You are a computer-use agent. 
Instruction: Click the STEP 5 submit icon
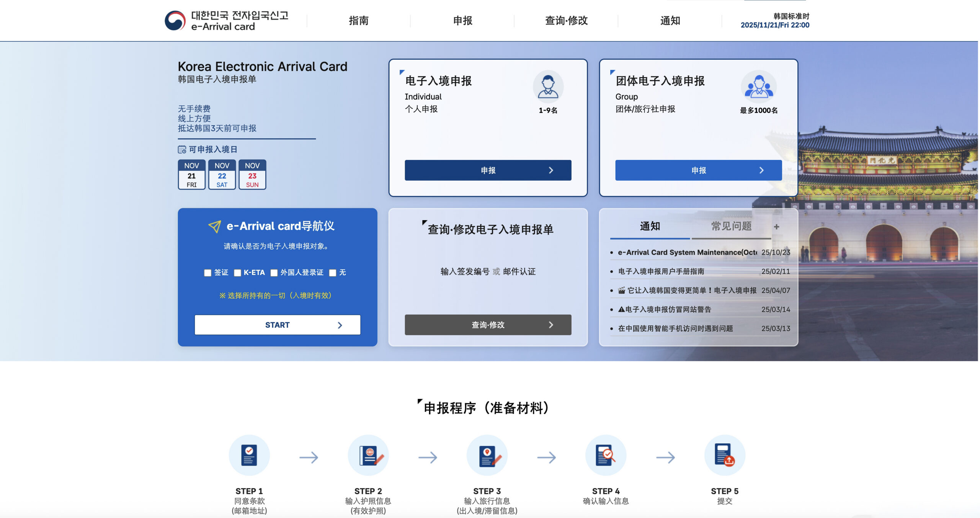pos(725,455)
